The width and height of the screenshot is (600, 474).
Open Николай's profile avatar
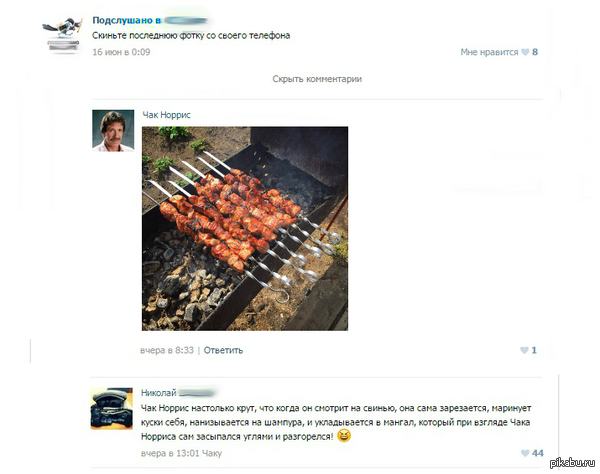(x=112, y=409)
